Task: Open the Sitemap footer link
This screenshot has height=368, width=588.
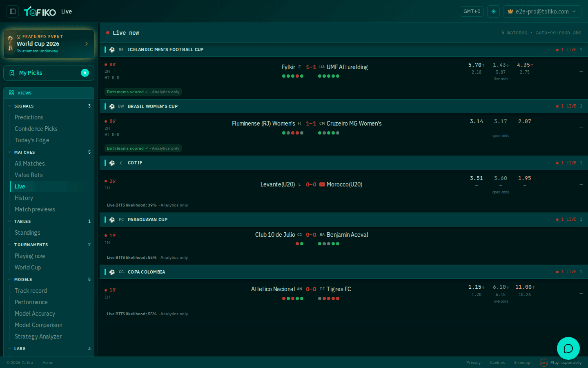Action: [x=522, y=363]
